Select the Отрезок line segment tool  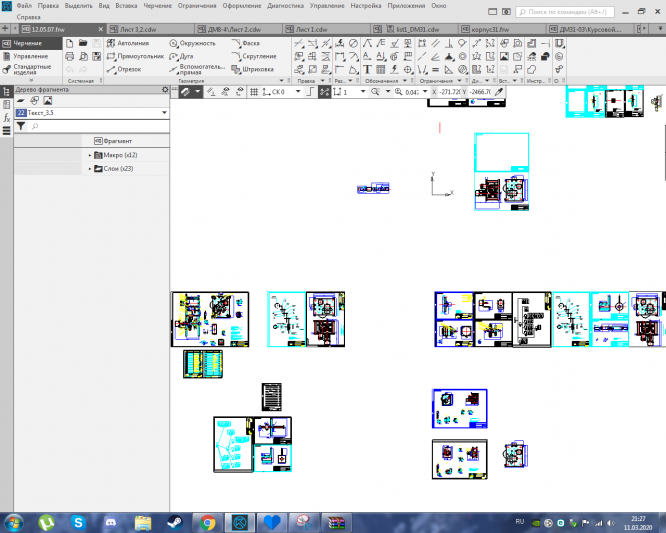pyautogui.click(x=124, y=69)
